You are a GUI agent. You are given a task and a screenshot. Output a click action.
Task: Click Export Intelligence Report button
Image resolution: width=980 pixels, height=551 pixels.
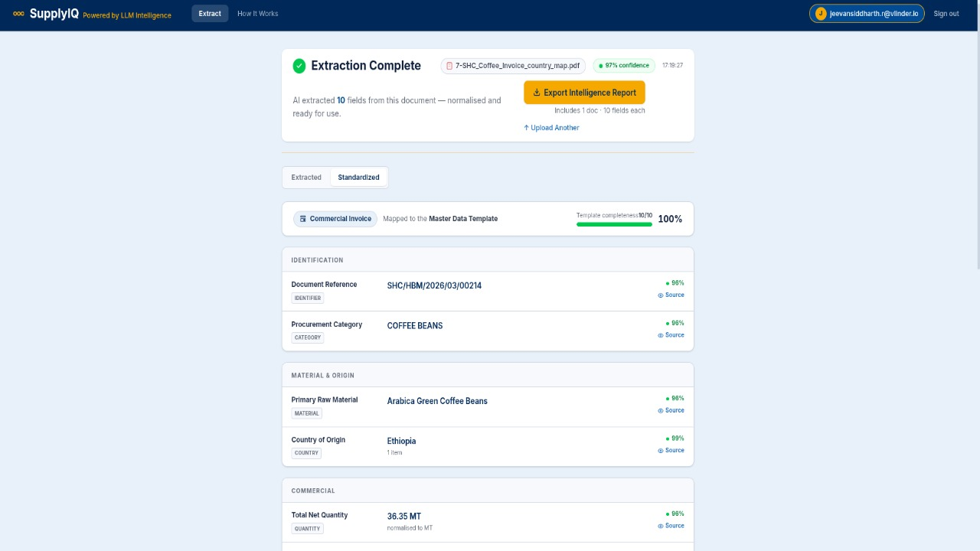(x=585, y=93)
